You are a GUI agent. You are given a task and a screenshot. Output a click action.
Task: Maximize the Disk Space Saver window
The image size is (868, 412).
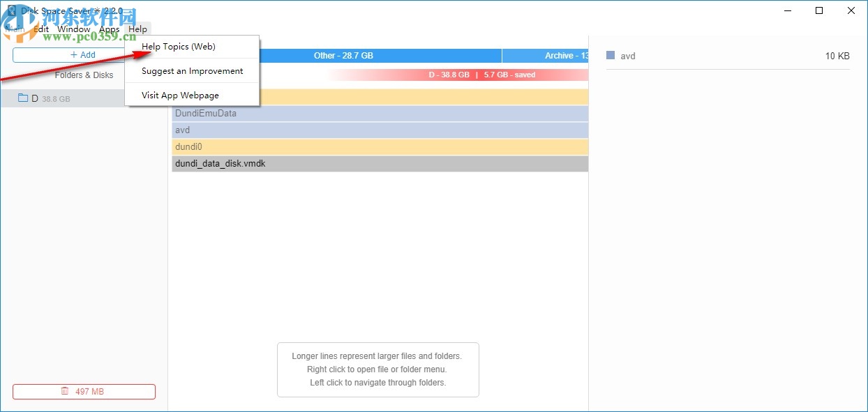coord(819,10)
